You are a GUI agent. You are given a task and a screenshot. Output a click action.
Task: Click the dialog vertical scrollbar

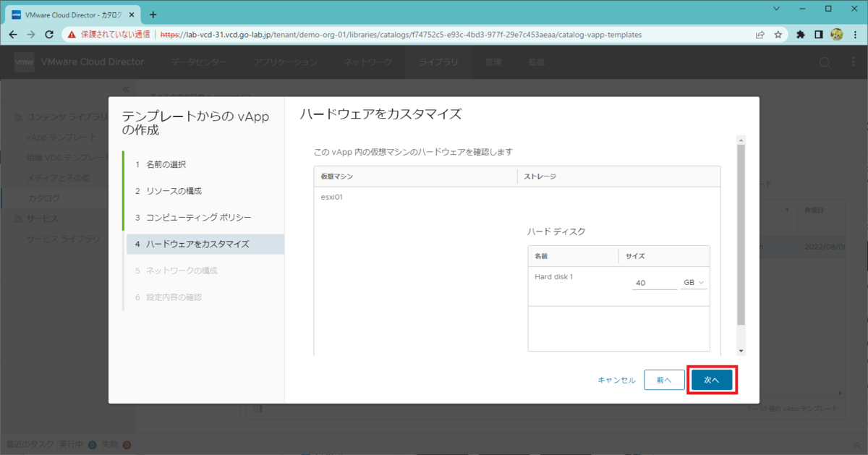[x=741, y=234]
